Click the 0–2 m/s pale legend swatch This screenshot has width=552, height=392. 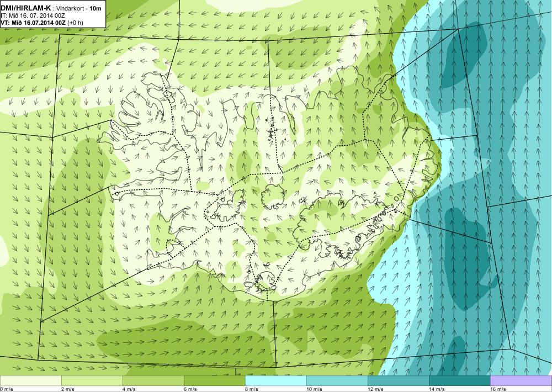[x=30, y=381]
